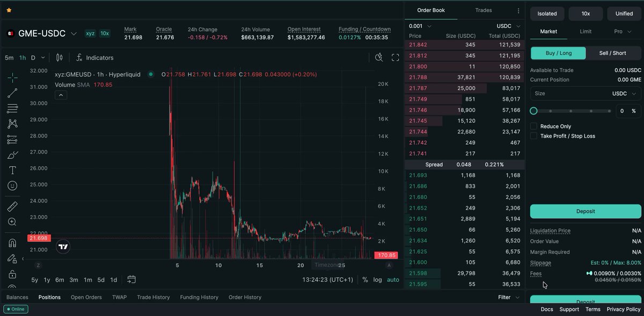
Task: Switch to the Trades tab
Action: (484, 10)
